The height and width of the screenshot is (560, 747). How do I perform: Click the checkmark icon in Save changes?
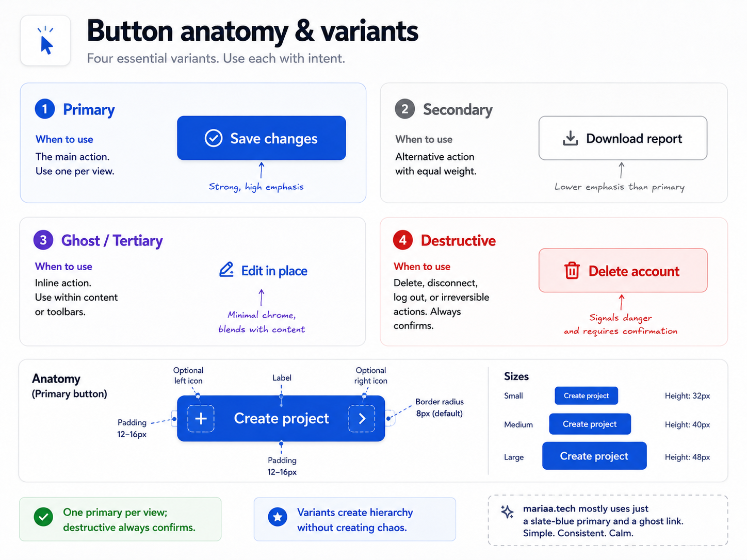214,138
